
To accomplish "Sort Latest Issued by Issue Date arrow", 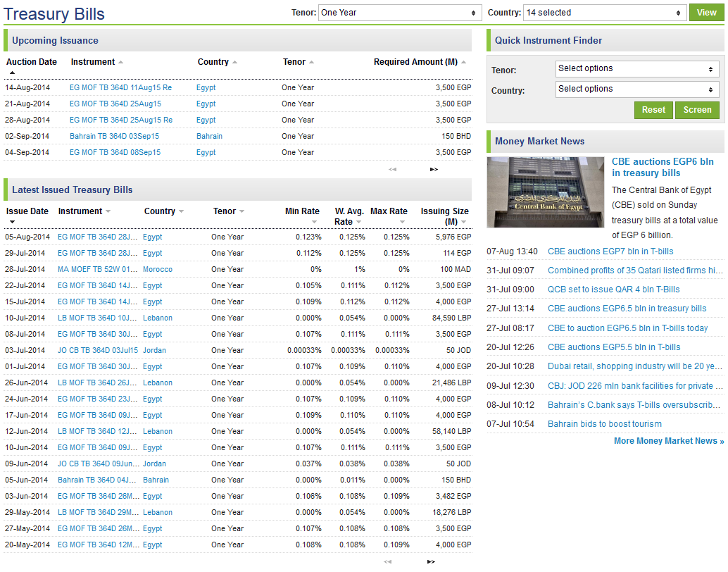I will point(12,222).
